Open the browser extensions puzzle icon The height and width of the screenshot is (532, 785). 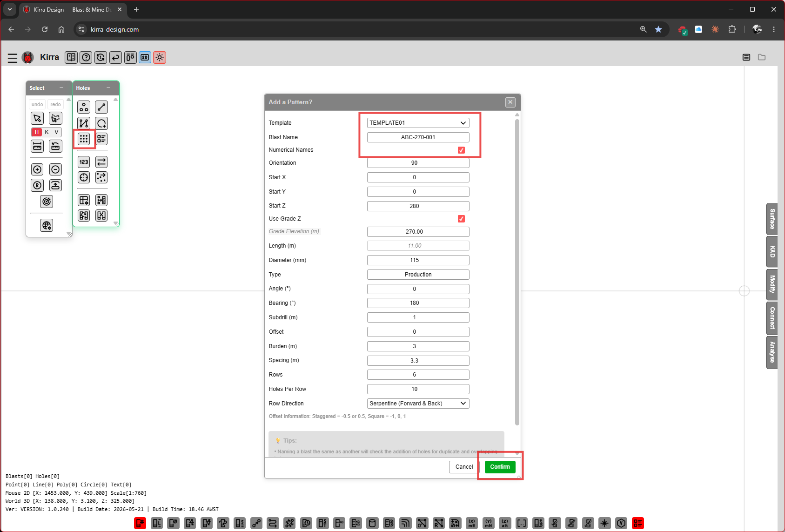pyautogui.click(x=732, y=29)
